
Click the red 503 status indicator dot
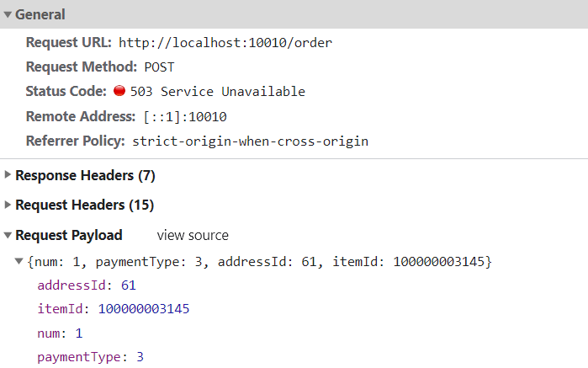(119, 91)
